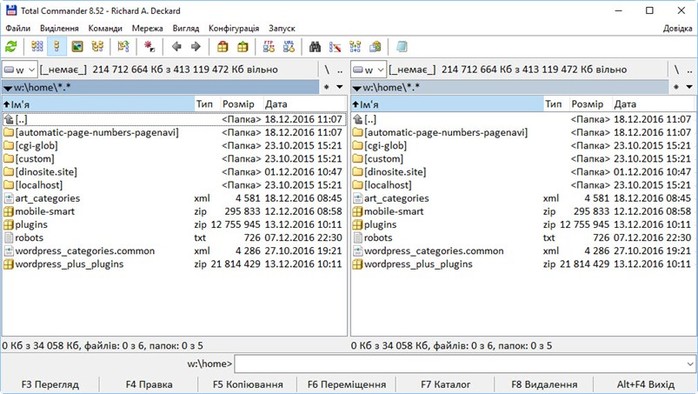Image resolution: width=698 pixels, height=394 pixels.
Task: Switch to brief file names view icon
Action: [37, 46]
